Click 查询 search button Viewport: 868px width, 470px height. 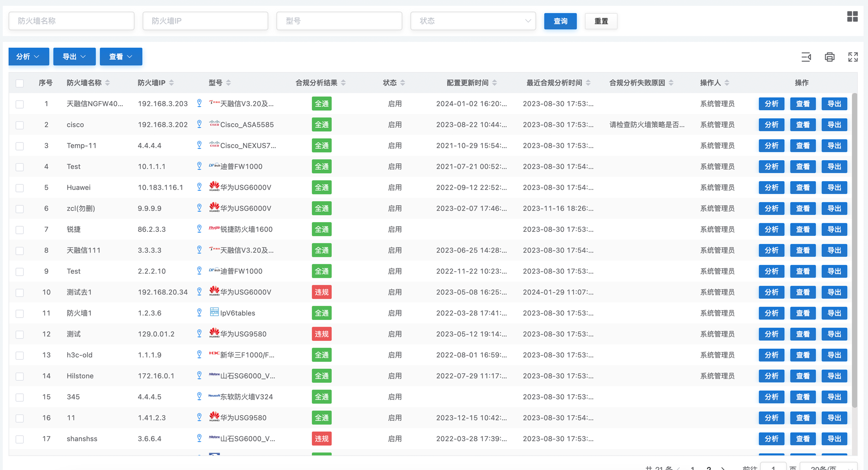point(560,21)
